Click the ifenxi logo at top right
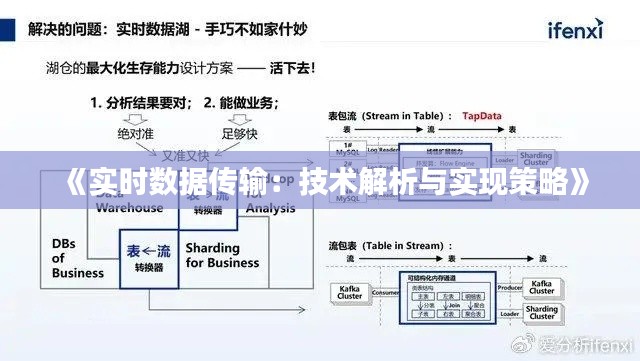The image size is (640, 361). [x=576, y=29]
